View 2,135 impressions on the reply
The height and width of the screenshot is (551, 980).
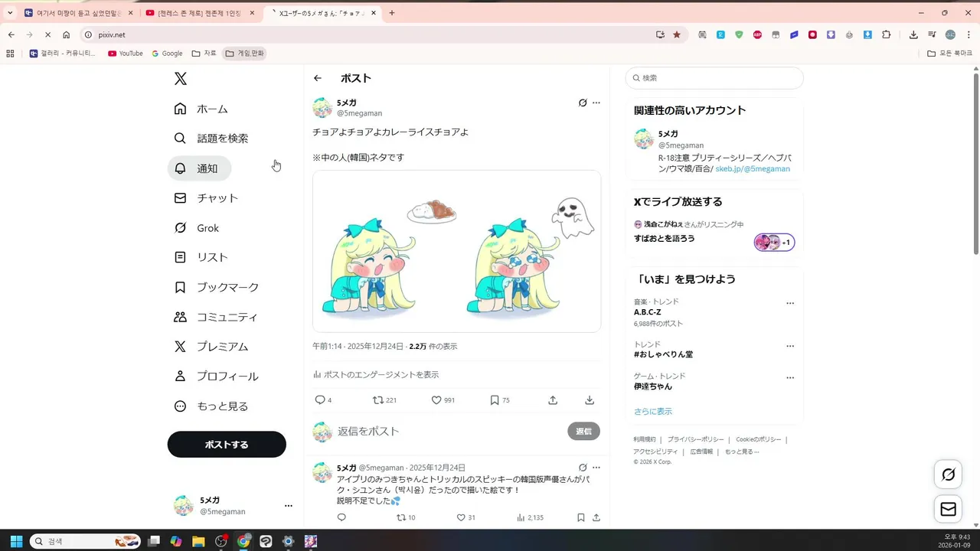(x=530, y=518)
